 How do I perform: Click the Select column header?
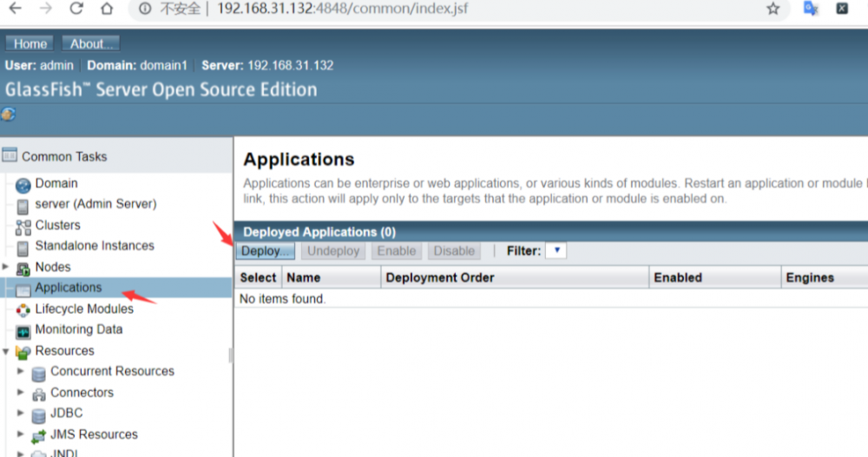pos(258,277)
